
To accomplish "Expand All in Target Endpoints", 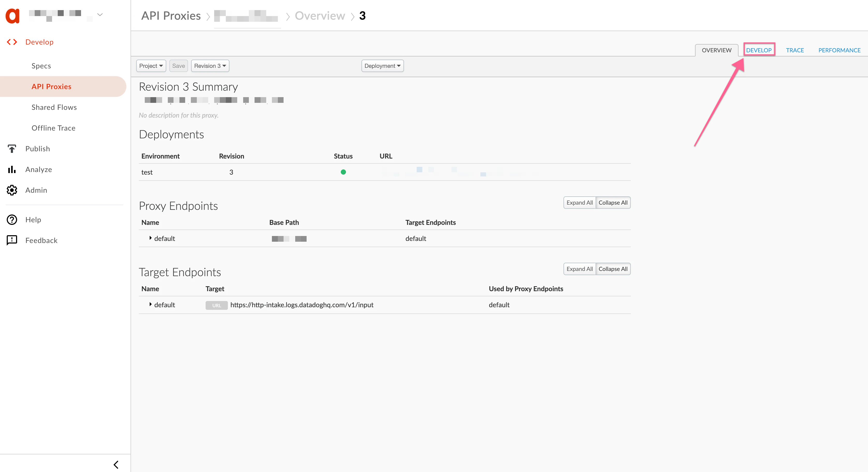I will (x=580, y=269).
